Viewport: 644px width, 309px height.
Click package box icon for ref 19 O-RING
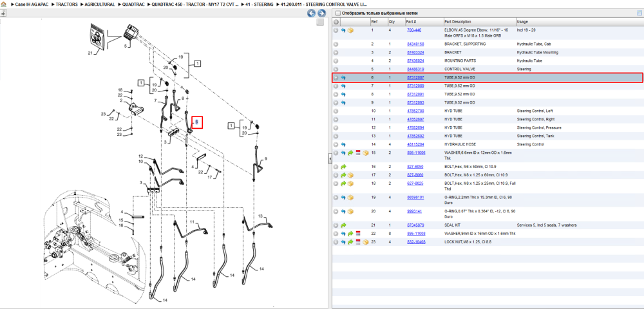pos(351,198)
